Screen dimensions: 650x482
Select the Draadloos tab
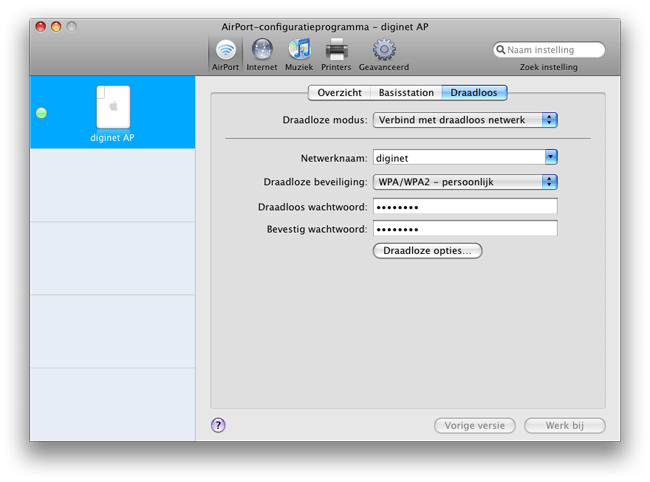[x=474, y=92]
